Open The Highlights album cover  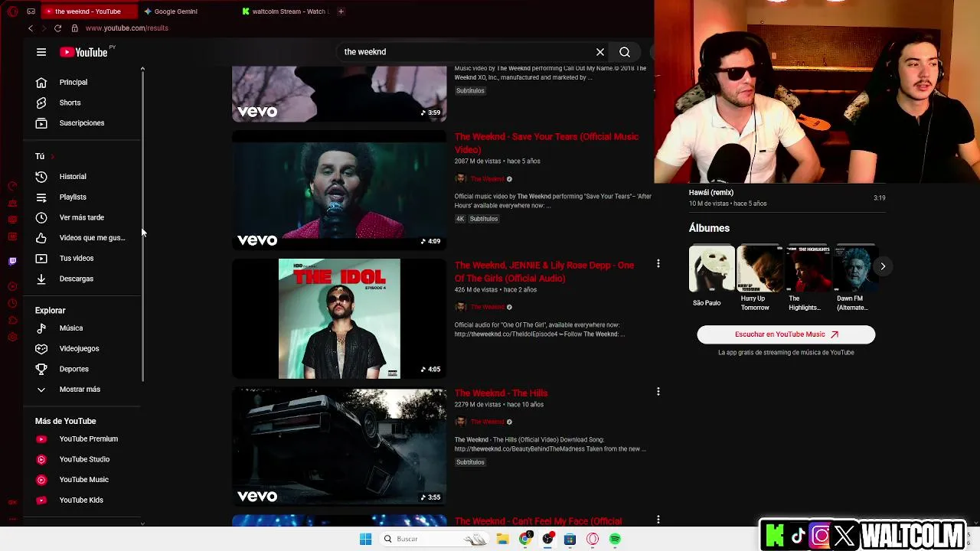808,269
